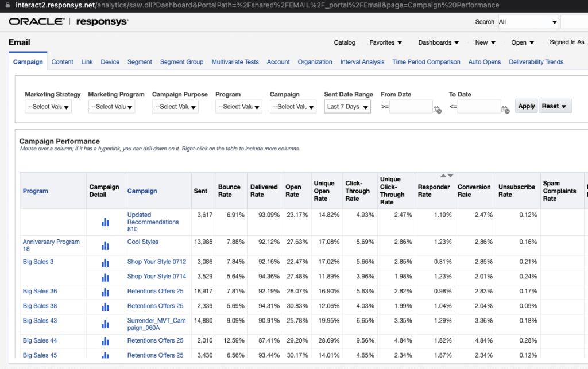Image resolution: width=588 pixels, height=369 pixels.
Task: Click the Open Rate value 30.83%
Action: [x=297, y=306]
